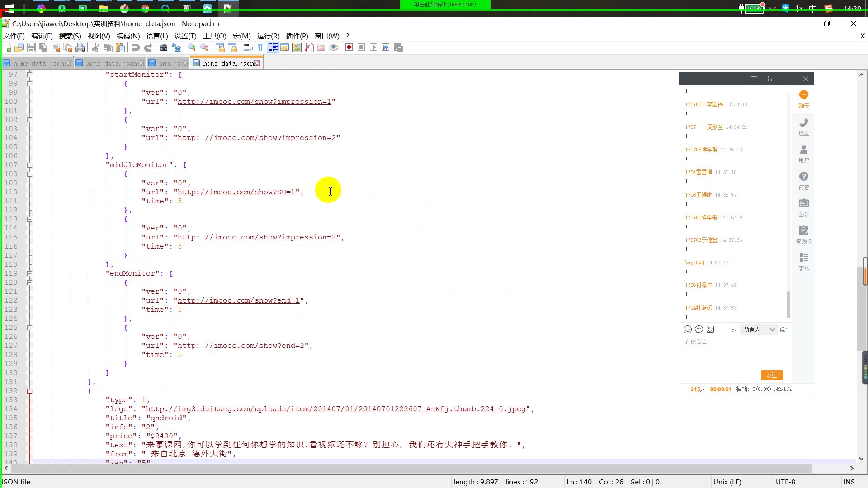The height and width of the screenshot is (488, 868).
Task: Open Find with the binoculars icon
Action: (x=164, y=47)
